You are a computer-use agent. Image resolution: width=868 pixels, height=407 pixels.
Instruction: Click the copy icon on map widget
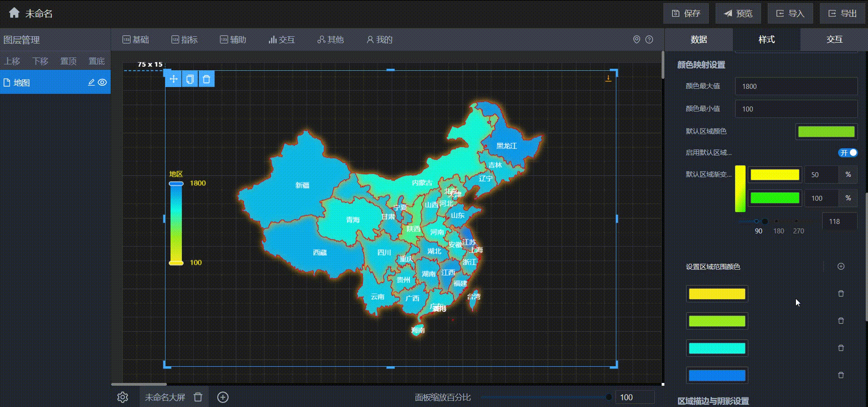190,79
